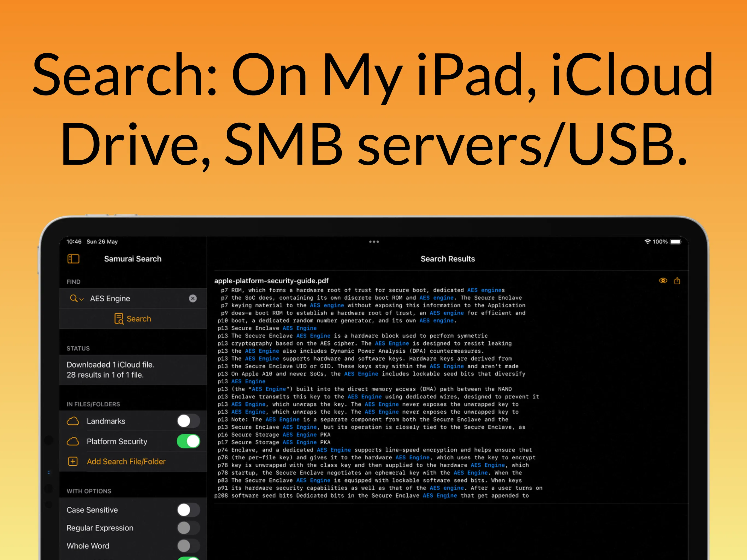Disable the Platform Security toggle
This screenshot has width=747, height=560.
coord(188,441)
